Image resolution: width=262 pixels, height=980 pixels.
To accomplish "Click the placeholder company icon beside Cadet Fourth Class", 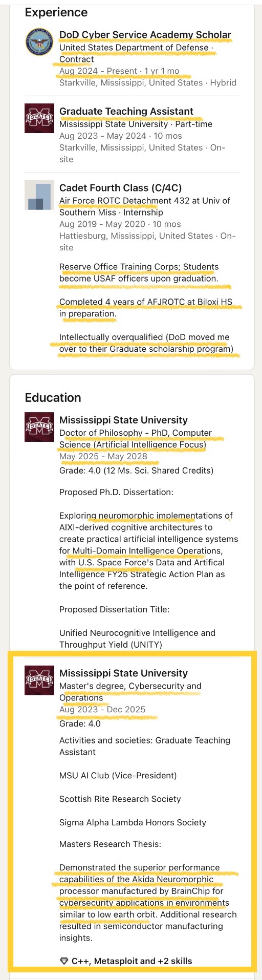I will coord(39,195).
